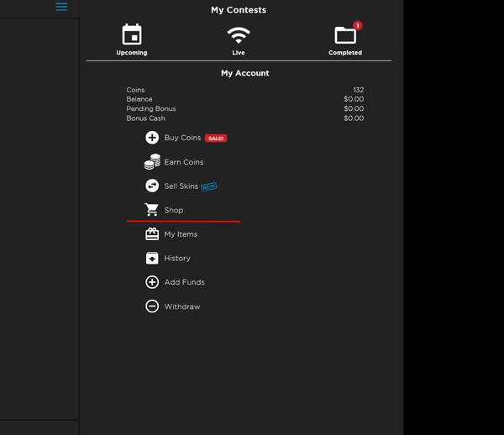
Task: Click the Withdraw minus icon
Action: click(152, 307)
